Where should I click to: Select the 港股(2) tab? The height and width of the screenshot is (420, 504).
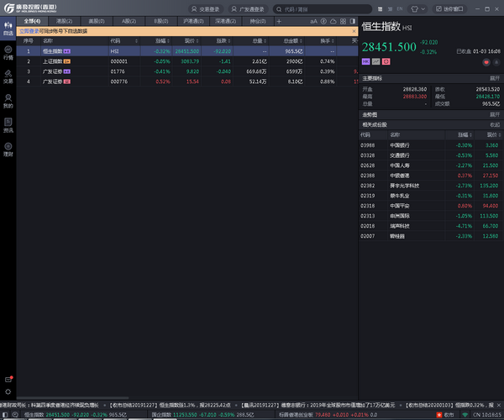[x=65, y=21]
